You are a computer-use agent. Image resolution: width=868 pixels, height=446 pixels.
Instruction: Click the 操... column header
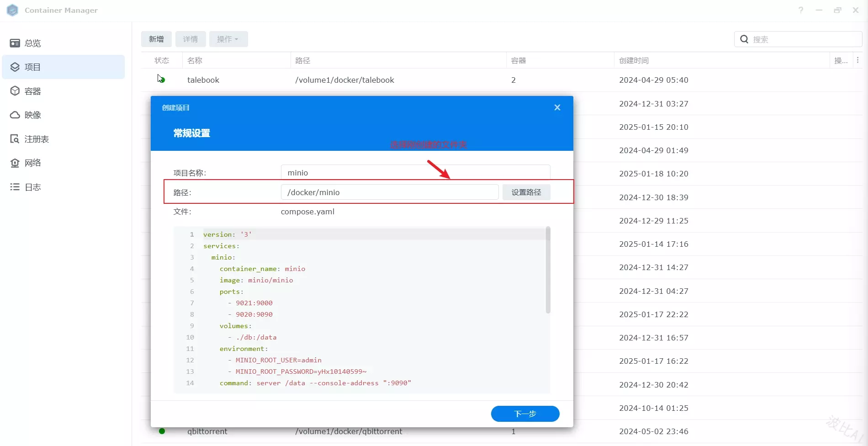[841, 60]
